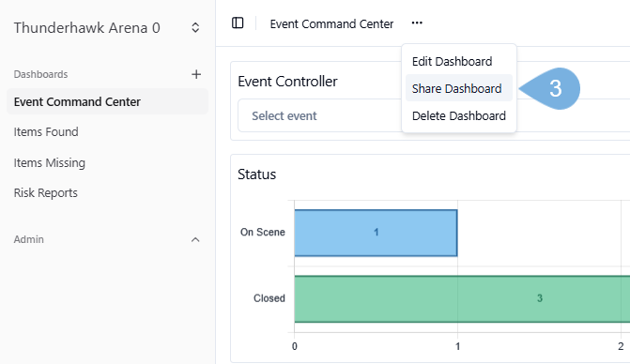
Task: Click the green Closed bar
Action: [x=462, y=298]
